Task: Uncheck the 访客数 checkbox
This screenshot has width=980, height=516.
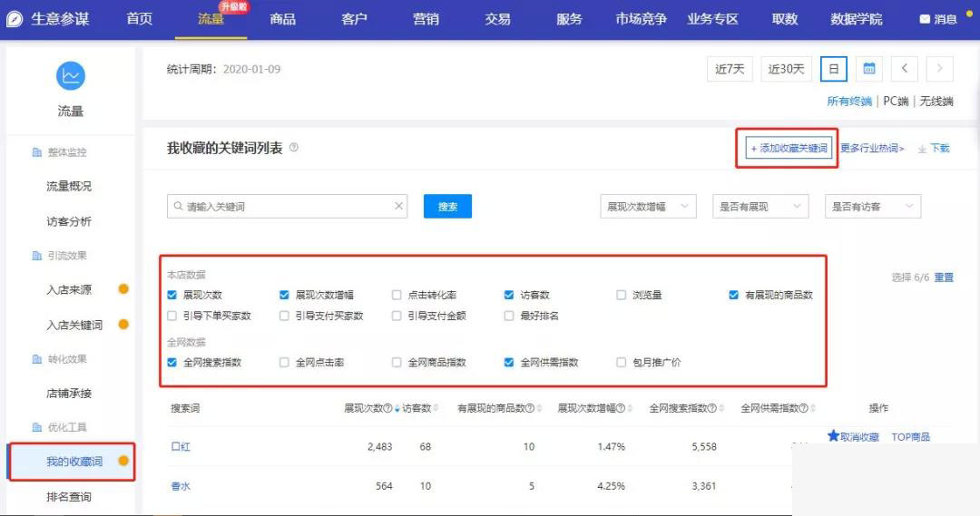Action: (x=509, y=295)
